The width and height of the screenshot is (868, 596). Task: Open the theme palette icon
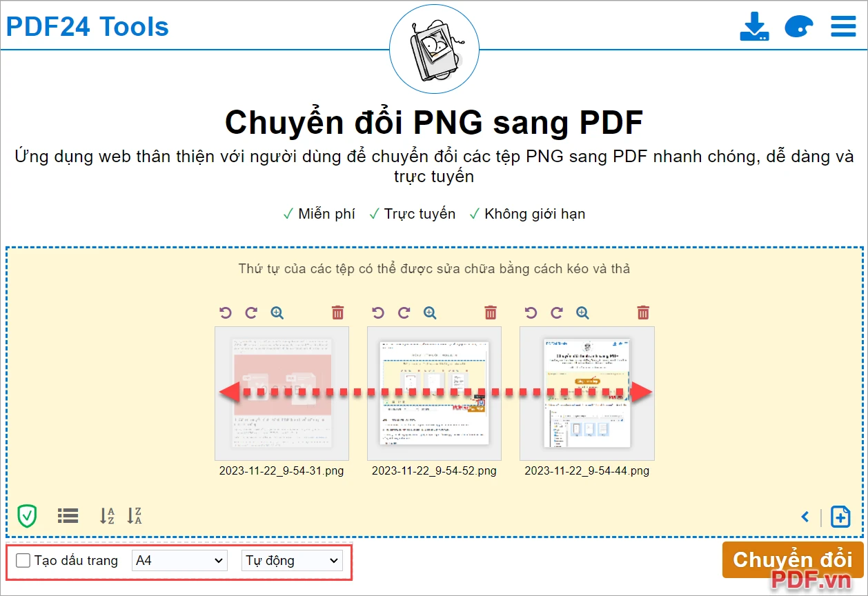(x=798, y=27)
